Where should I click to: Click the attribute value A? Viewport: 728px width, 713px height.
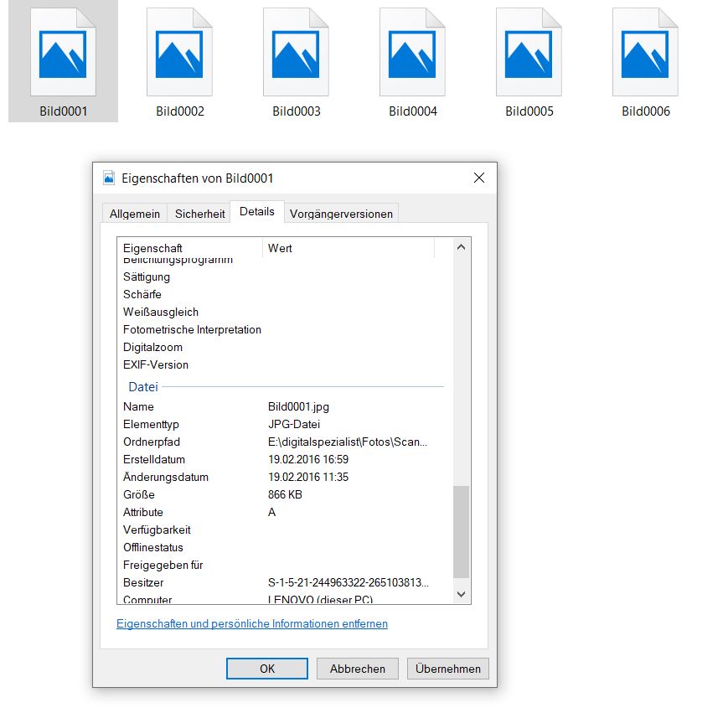click(272, 513)
